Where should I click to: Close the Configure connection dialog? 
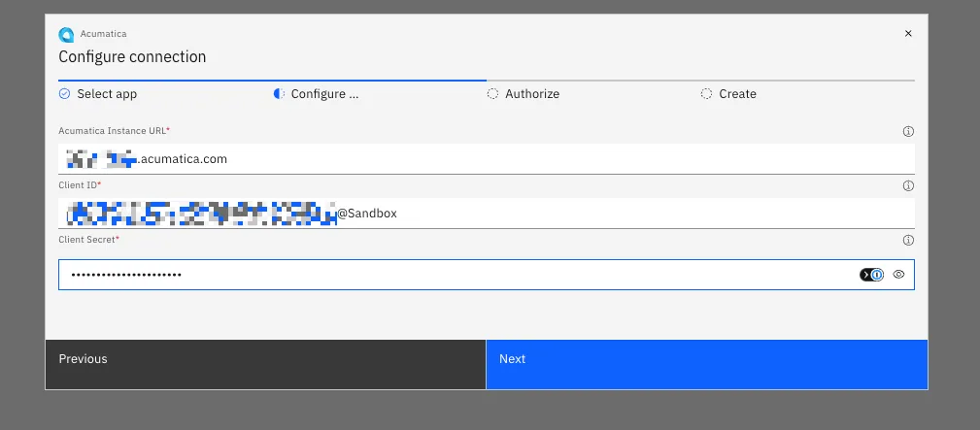pos(908,34)
